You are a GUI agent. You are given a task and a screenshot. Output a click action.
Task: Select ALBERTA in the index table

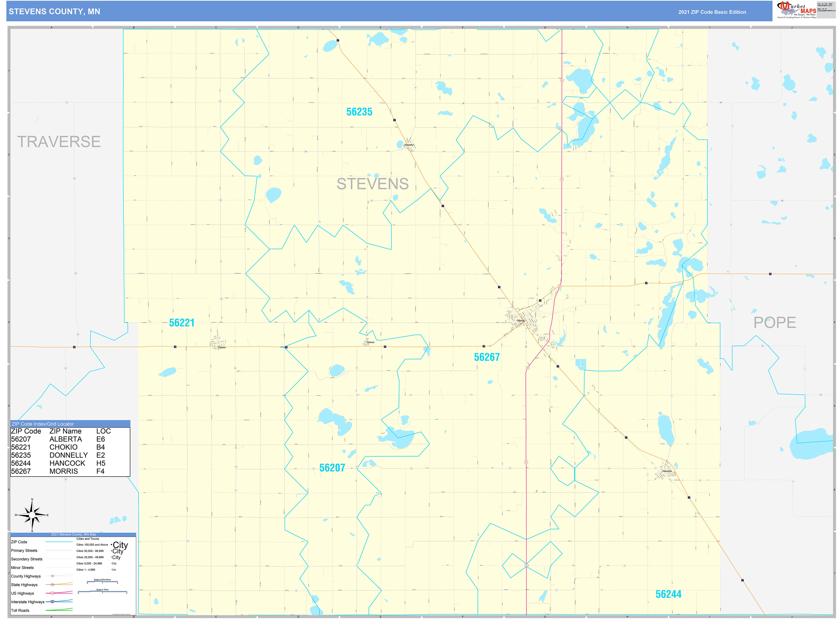(65, 439)
